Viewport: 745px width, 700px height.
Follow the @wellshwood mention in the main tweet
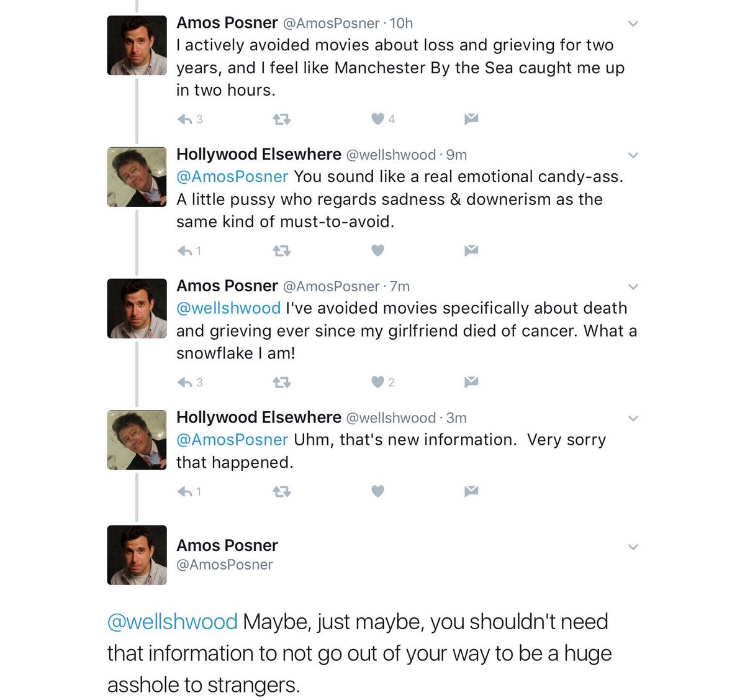coord(172,622)
